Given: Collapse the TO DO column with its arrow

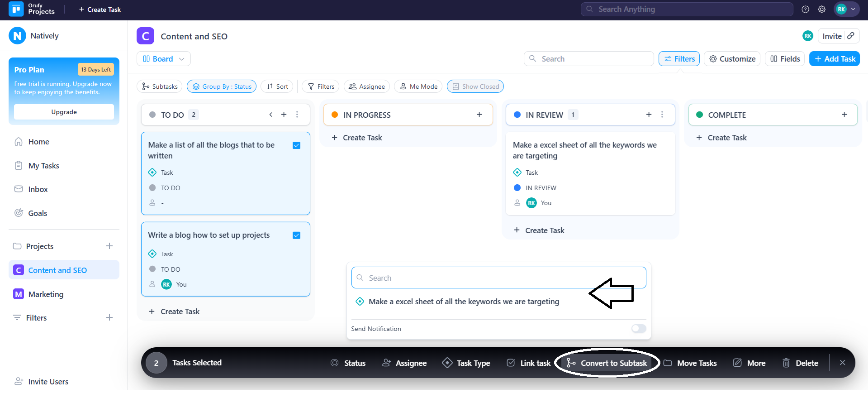Looking at the screenshot, I should click(x=270, y=115).
